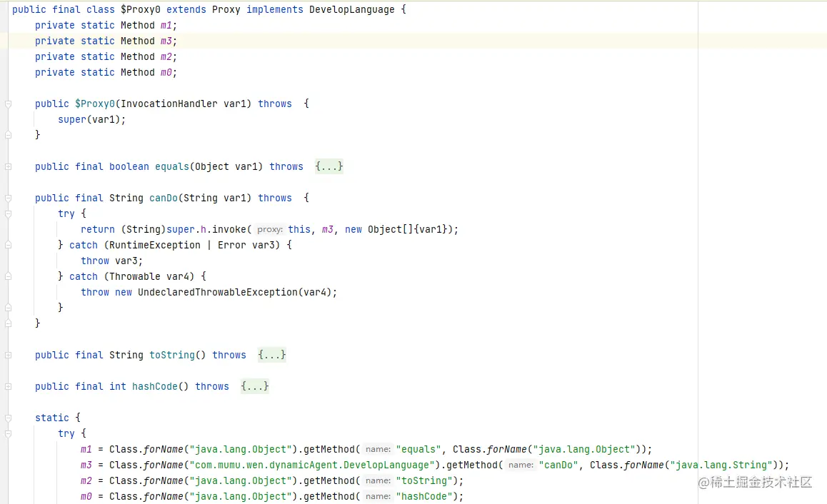Click the "equals" string literal in m1 assignment

tap(418, 449)
